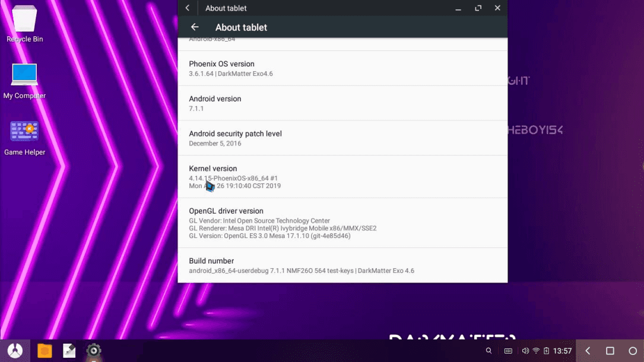Open the Phoenix OS start menu
Image resolution: width=644 pixels, height=362 pixels.
15,351
